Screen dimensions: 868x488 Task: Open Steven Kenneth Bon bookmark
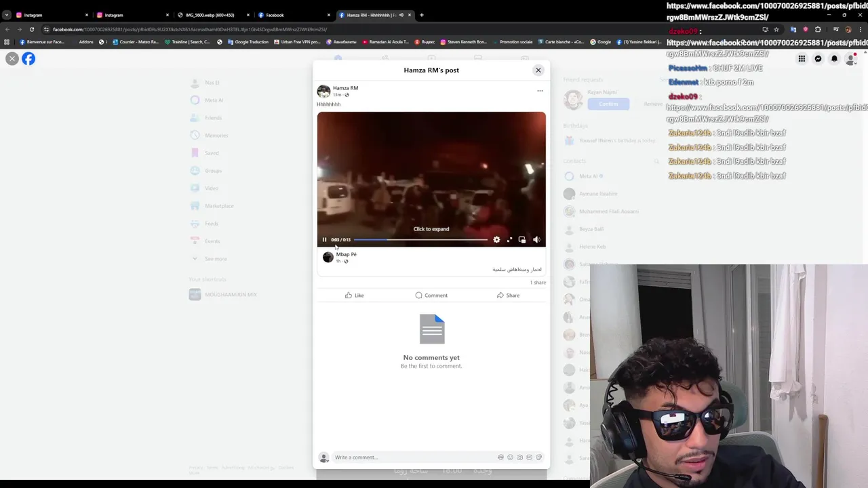point(464,42)
